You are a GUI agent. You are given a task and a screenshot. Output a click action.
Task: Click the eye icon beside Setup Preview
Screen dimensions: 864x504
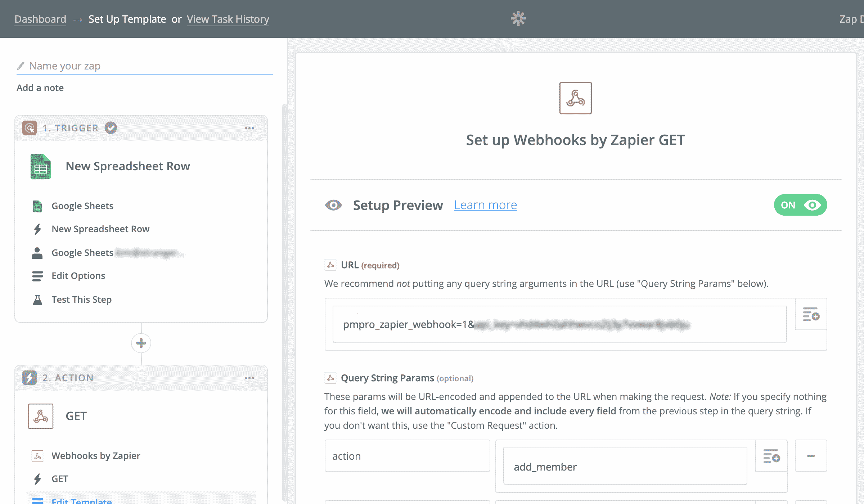tap(334, 205)
